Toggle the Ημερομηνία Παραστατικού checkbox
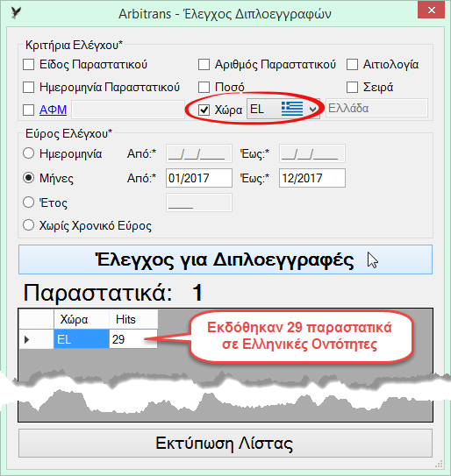Screen dimensions: 451x476 (x=29, y=87)
